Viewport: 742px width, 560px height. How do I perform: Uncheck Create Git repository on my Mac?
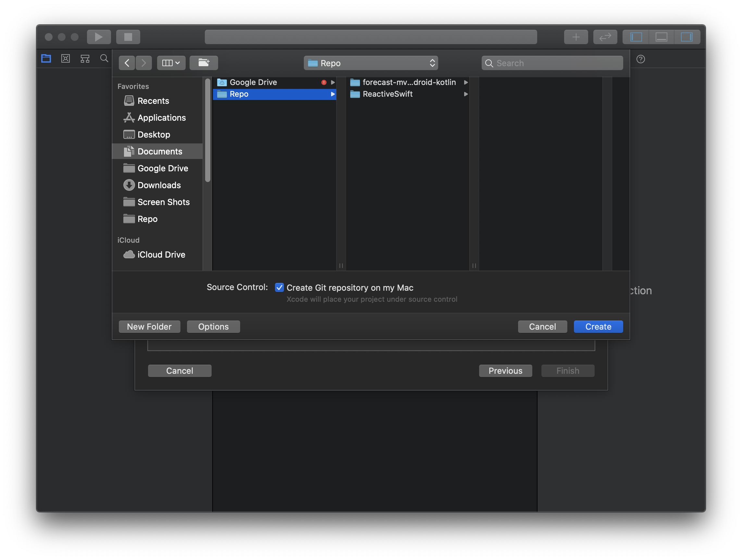(x=279, y=287)
